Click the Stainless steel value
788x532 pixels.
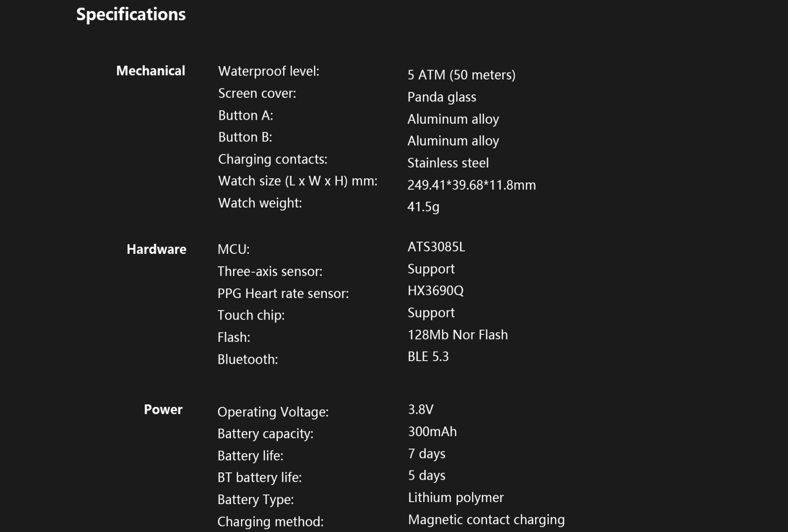click(448, 163)
